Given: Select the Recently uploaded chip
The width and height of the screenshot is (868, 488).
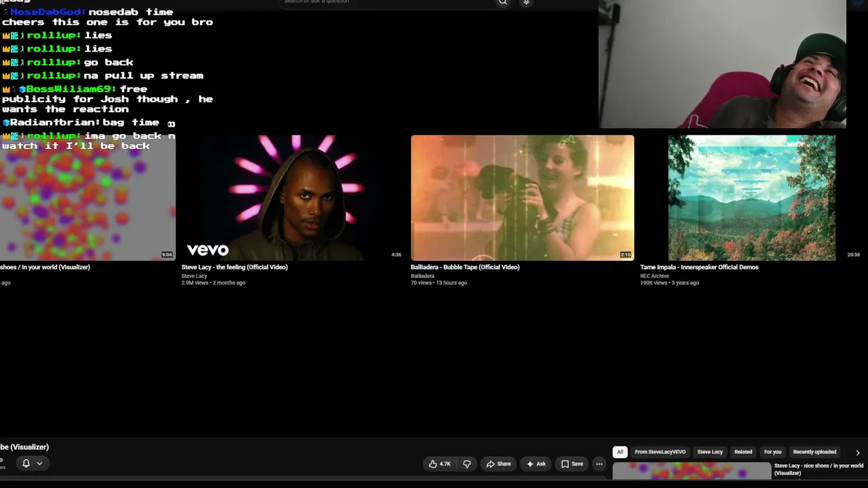Looking at the screenshot, I should [814, 452].
